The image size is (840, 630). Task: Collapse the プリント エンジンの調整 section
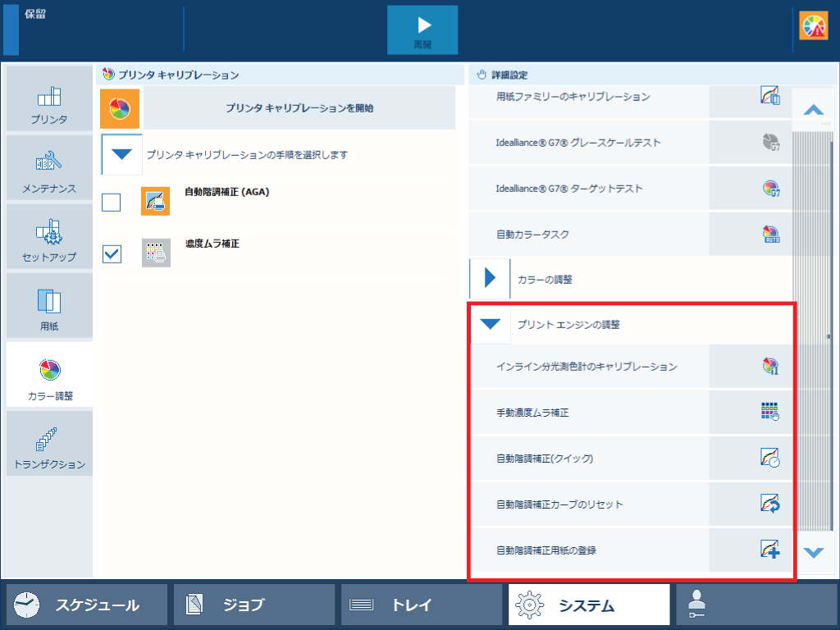[x=491, y=324]
